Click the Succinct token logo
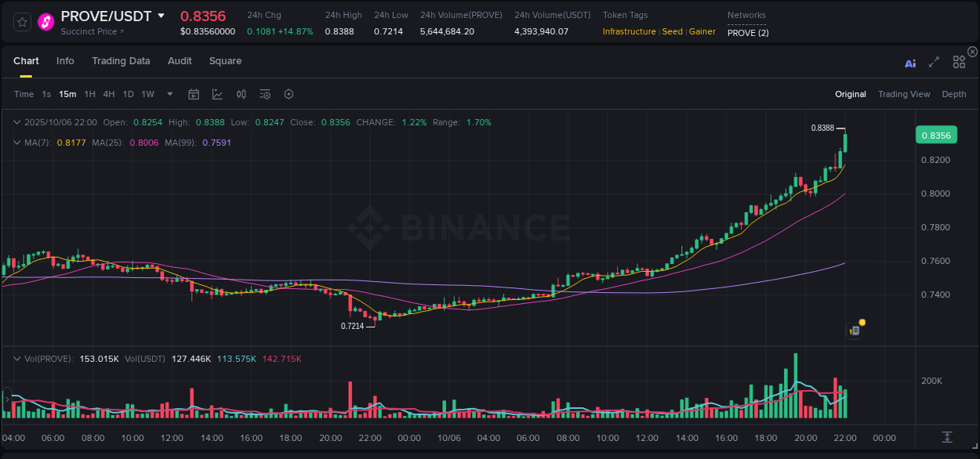This screenshot has width=980, height=459. coord(45,21)
